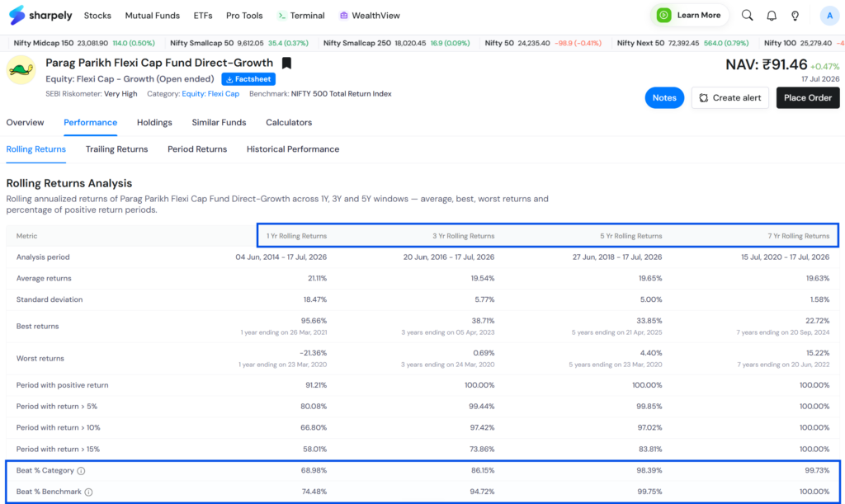The height and width of the screenshot is (504, 845).
Task: Click the green play icon in Learn More
Action: tap(664, 15)
